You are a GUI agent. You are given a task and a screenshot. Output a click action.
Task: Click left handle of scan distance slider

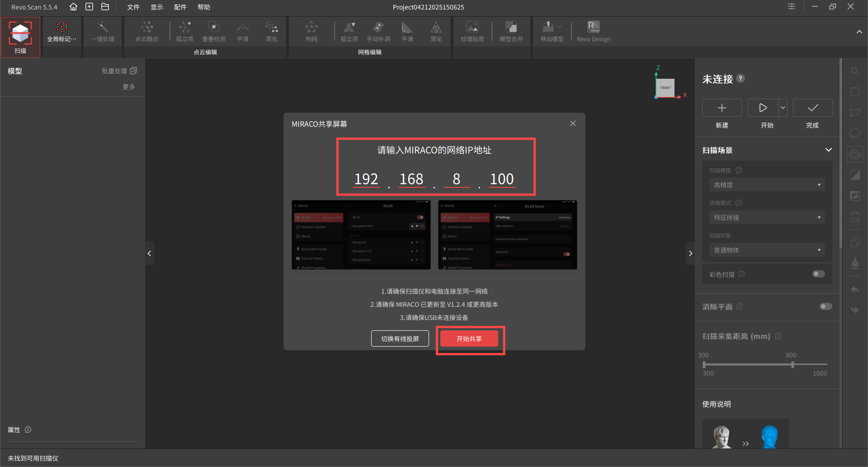(x=704, y=364)
